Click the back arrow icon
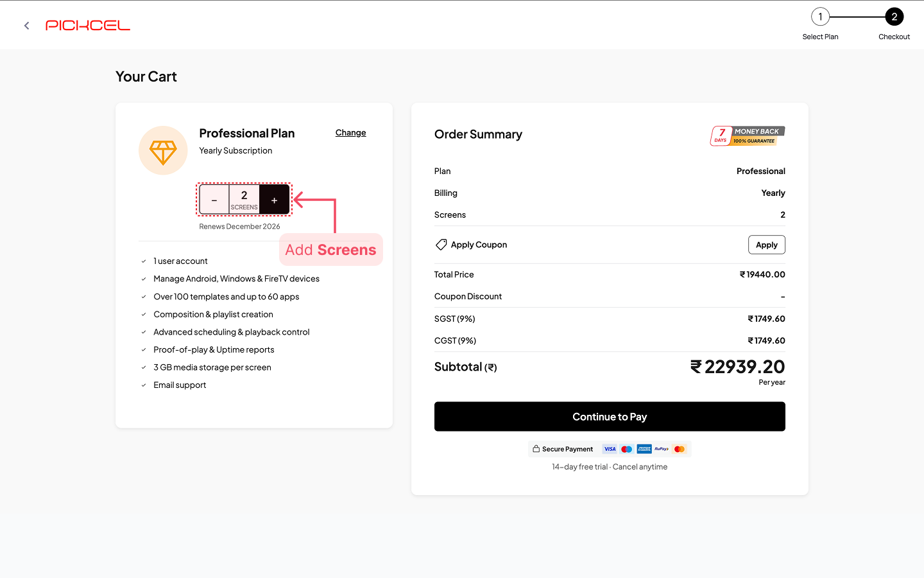The height and width of the screenshot is (578, 924). [x=26, y=26]
